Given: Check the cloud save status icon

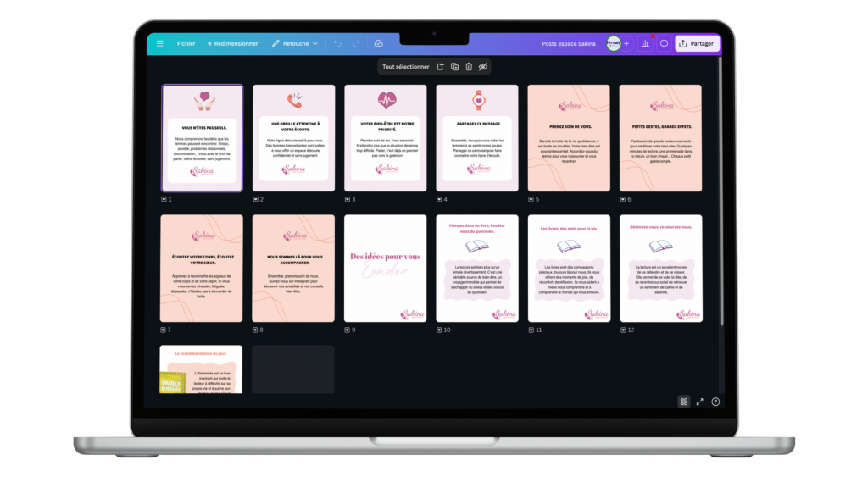Looking at the screenshot, I should pos(378,43).
